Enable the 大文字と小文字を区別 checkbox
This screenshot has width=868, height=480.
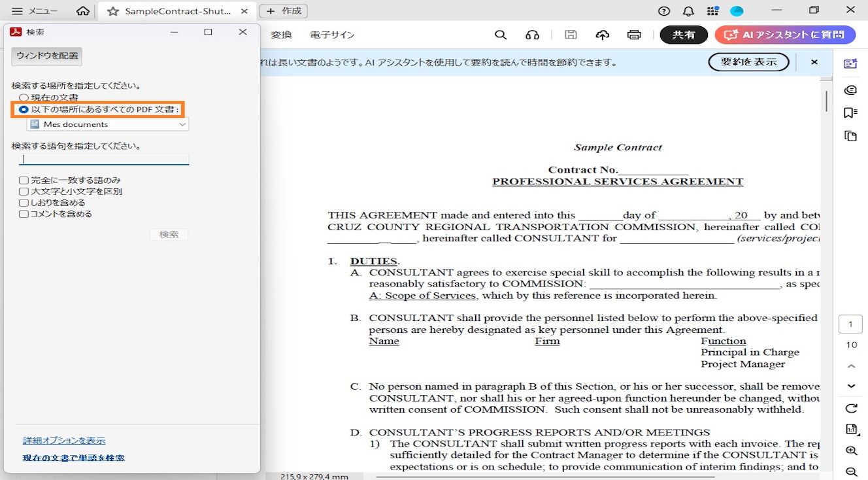coord(24,192)
